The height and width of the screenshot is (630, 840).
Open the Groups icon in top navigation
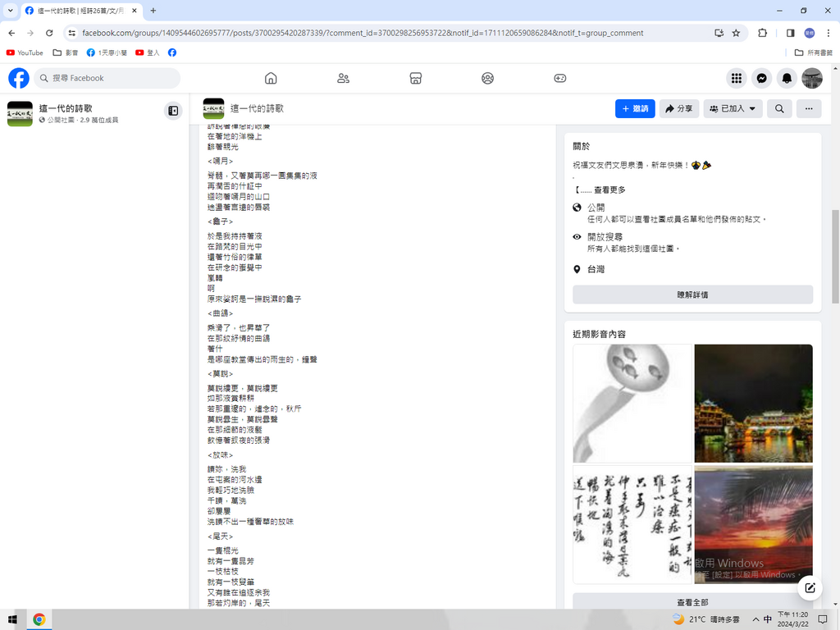pyautogui.click(x=487, y=78)
